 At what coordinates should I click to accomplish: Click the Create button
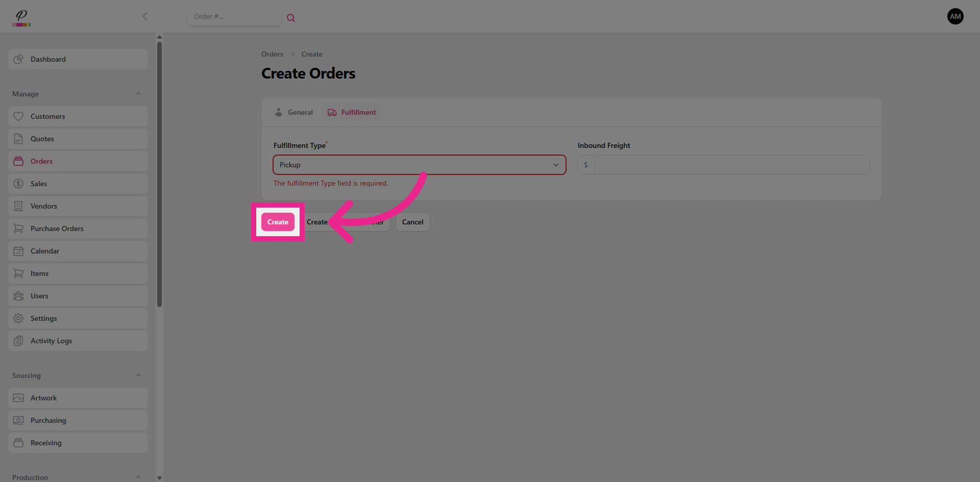(x=278, y=222)
